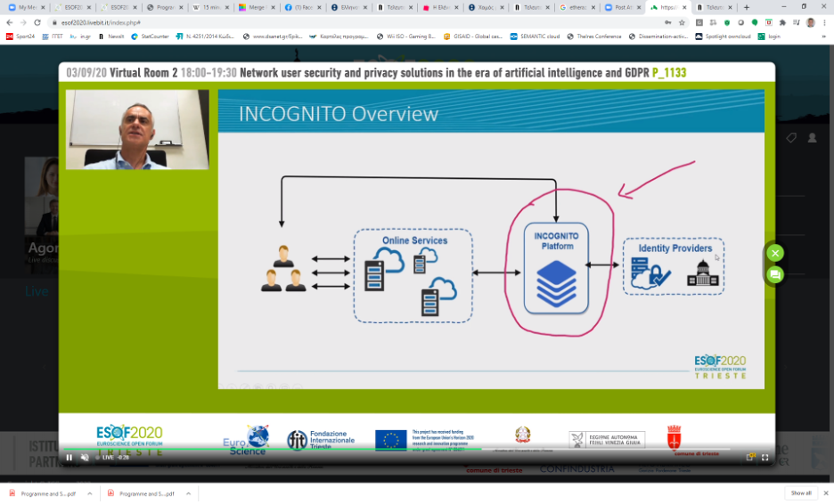Toggle fullscreen mode on the video

click(764, 457)
